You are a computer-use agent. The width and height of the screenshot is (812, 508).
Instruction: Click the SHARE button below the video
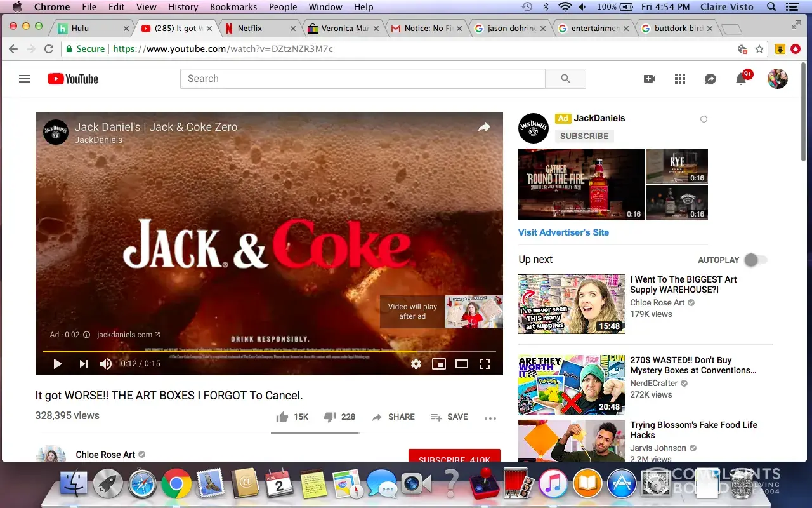click(x=393, y=417)
